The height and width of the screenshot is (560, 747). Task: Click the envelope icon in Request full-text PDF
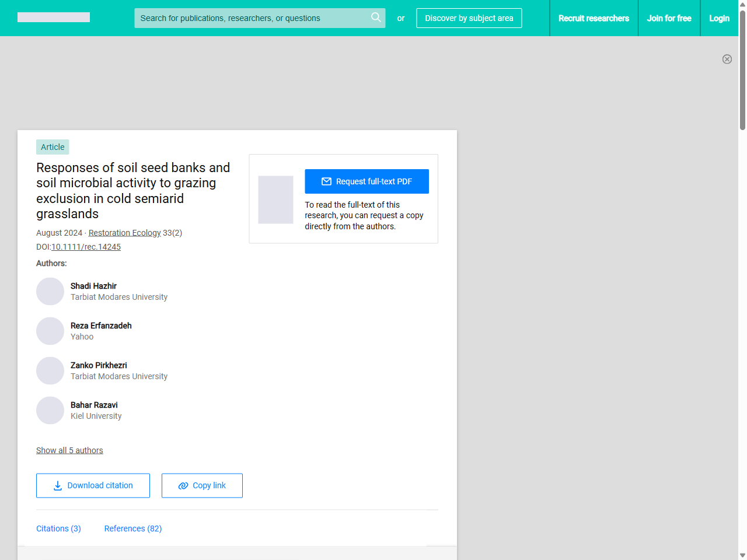pos(327,181)
